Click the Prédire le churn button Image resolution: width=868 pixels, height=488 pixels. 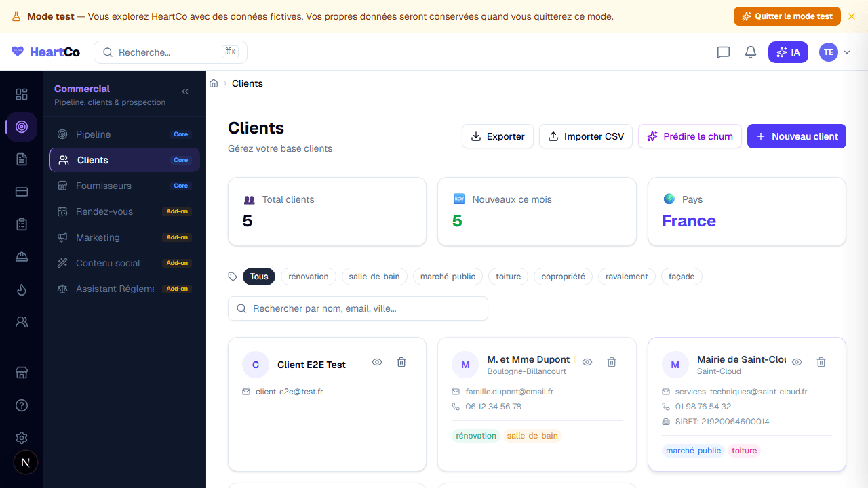(x=690, y=136)
